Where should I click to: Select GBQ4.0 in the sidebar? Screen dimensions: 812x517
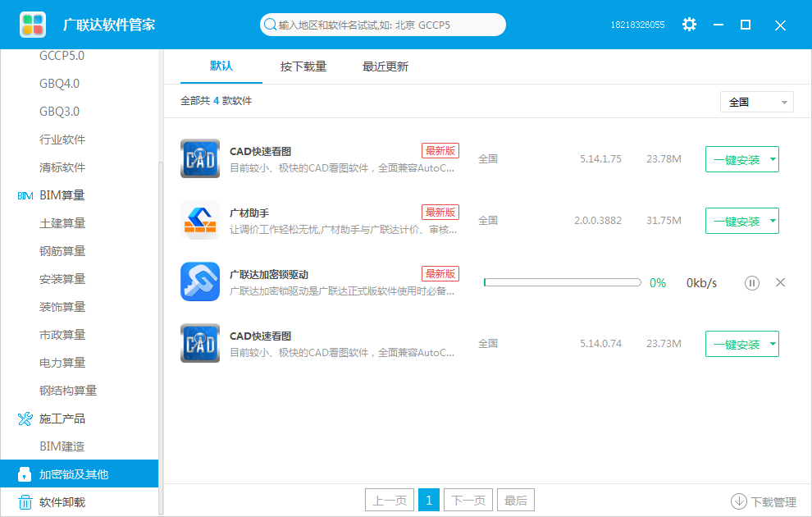pos(60,84)
